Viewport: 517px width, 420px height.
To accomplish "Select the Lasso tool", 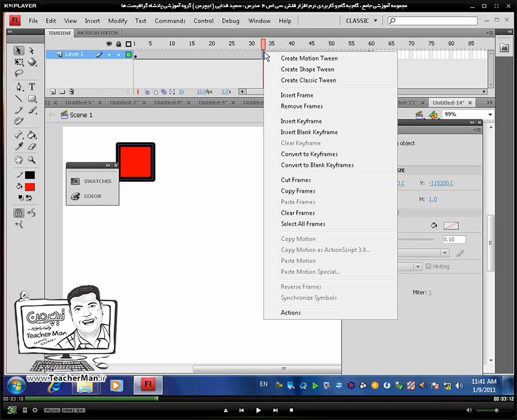I will [x=19, y=73].
